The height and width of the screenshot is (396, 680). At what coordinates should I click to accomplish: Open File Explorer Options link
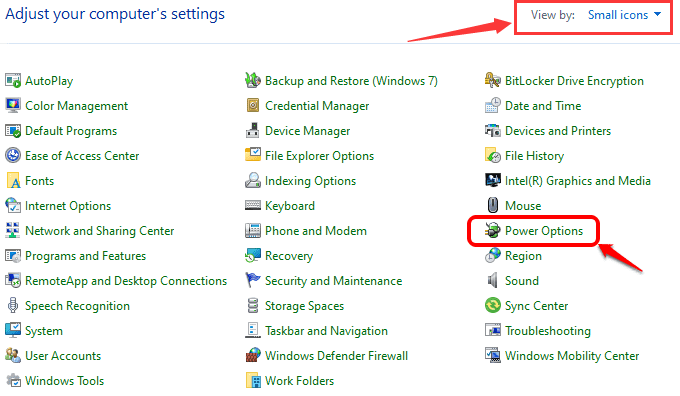319,156
